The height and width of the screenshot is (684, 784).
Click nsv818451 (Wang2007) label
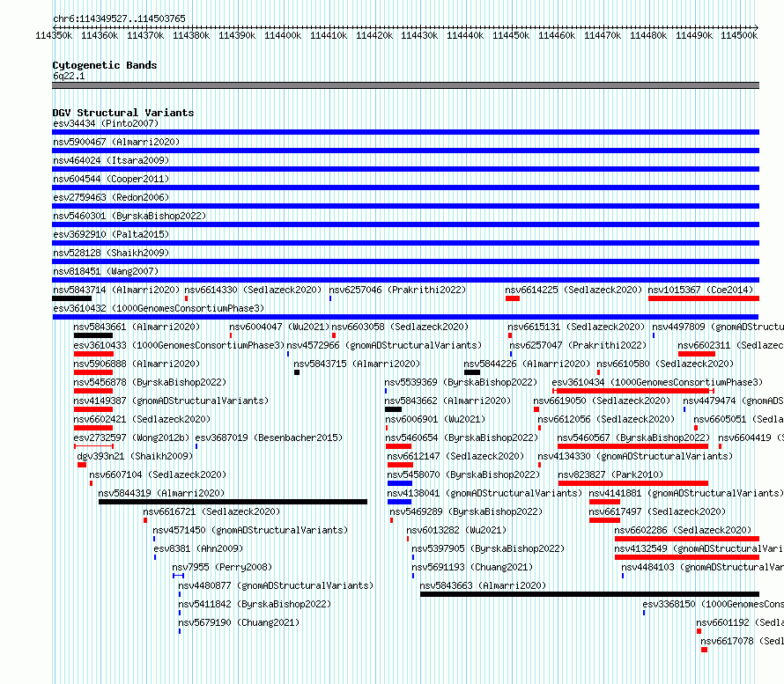click(106, 271)
